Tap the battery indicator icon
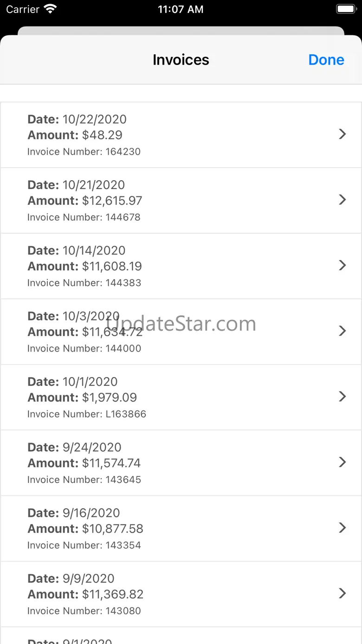 [345, 9]
